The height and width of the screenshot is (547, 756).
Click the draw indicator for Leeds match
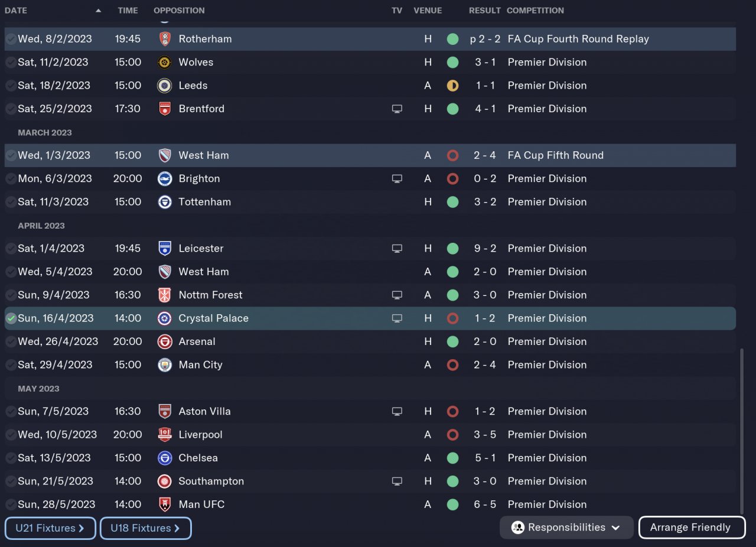452,86
